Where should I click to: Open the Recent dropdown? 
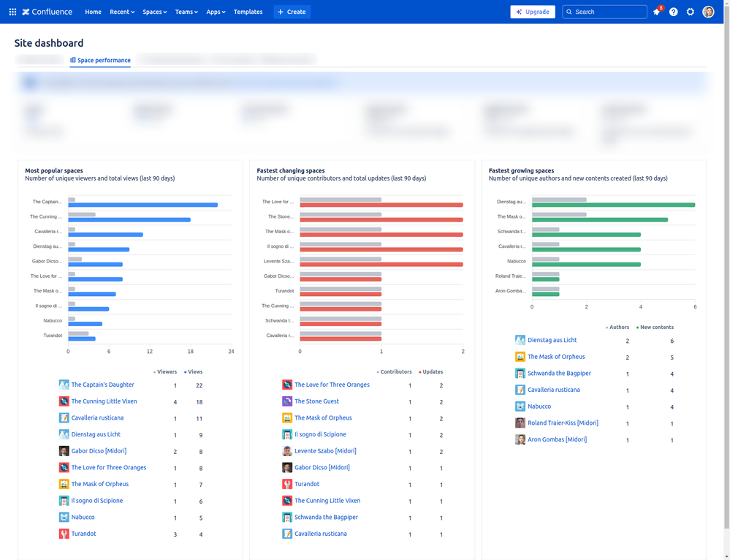point(121,12)
